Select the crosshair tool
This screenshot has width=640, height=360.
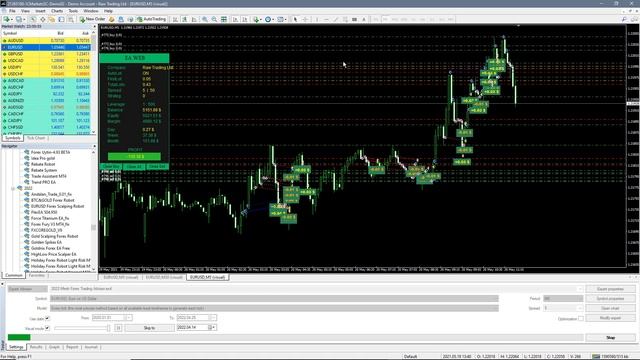[305, 19]
